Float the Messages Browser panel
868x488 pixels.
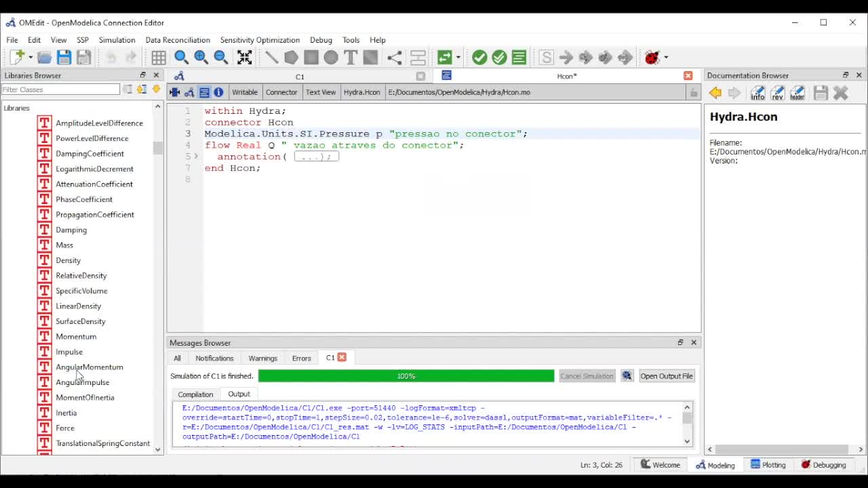[680, 342]
